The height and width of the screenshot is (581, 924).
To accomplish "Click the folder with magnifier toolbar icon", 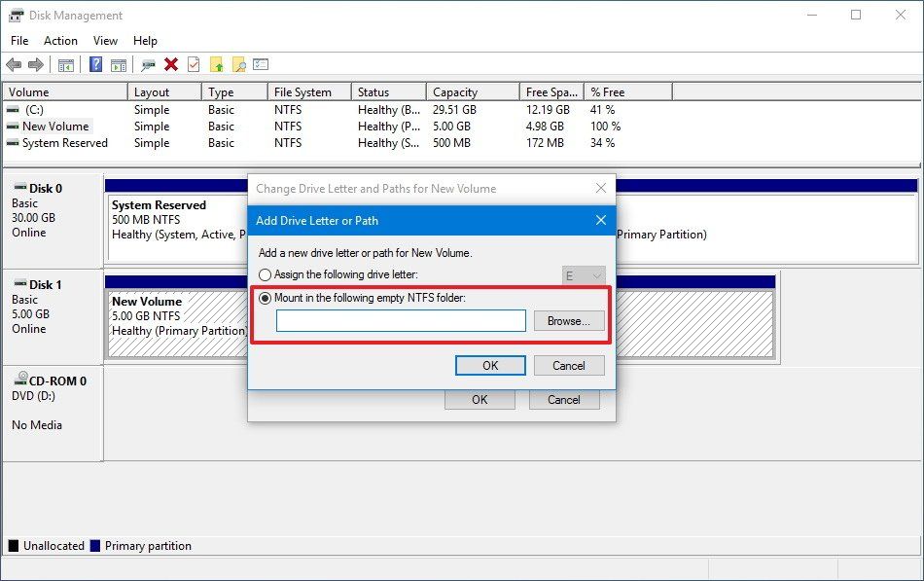I will tap(242, 65).
